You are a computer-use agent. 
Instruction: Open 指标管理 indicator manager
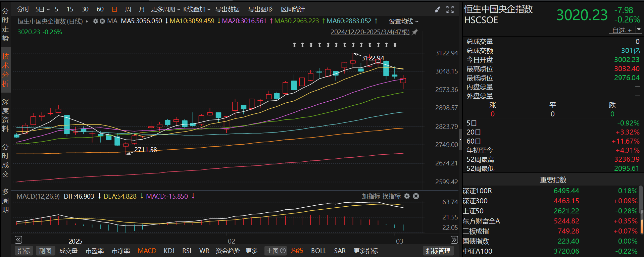coord(438,251)
